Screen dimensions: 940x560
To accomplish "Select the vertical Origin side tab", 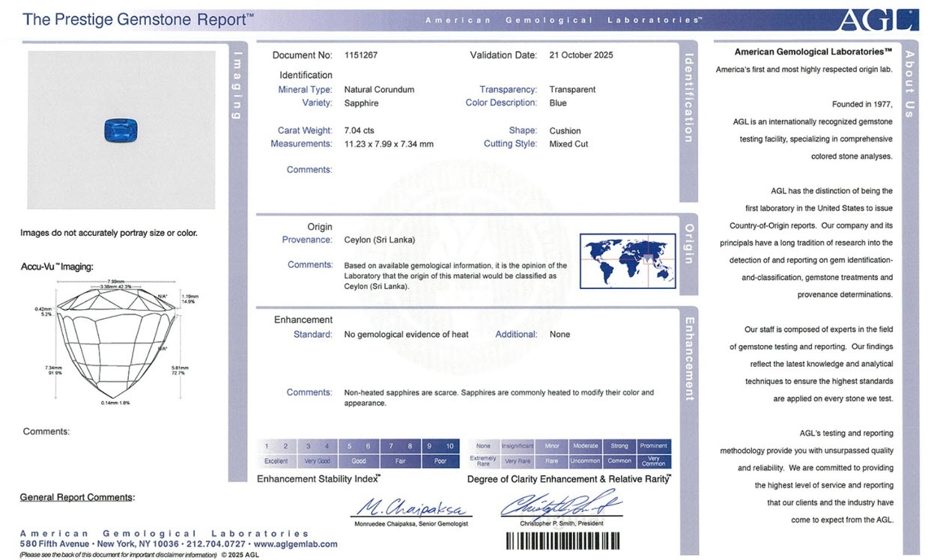I will pyautogui.click(x=688, y=243).
